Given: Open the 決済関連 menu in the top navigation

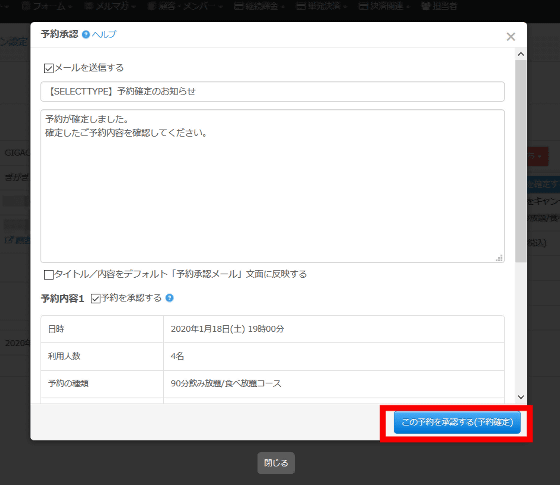Looking at the screenshot, I should [384, 6].
